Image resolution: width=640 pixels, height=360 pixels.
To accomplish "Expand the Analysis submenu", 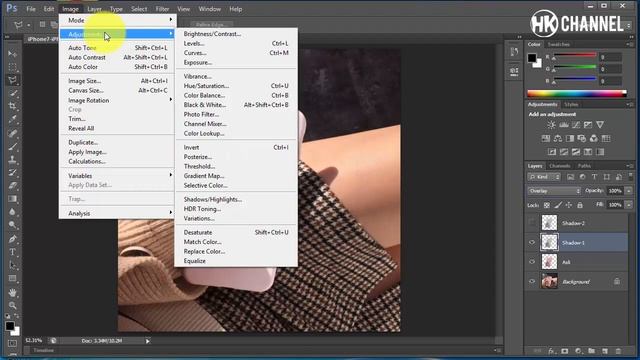I will (x=118, y=213).
